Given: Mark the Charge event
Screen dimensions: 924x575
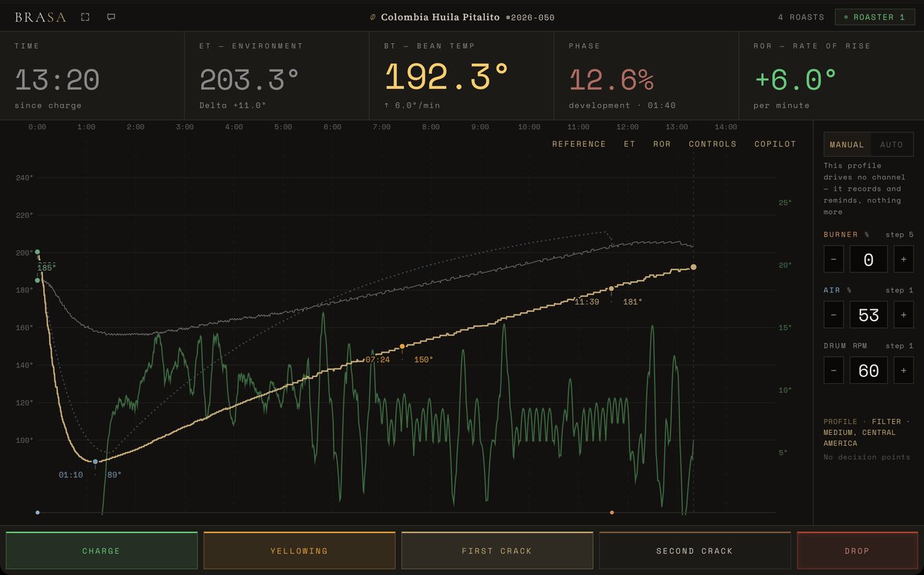Looking at the screenshot, I should point(101,550).
